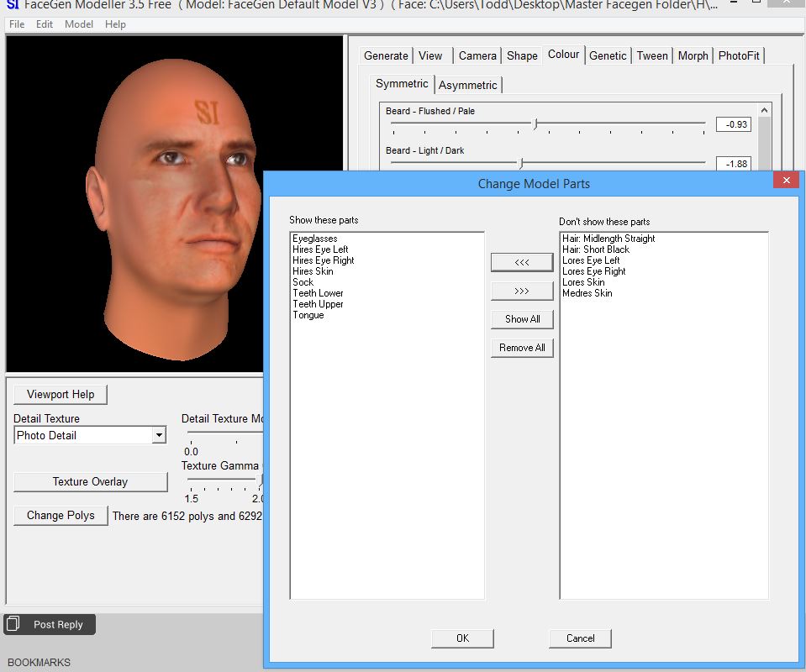Open the Detail Texture dropdown
806x672 pixels.
coord(158,435)
